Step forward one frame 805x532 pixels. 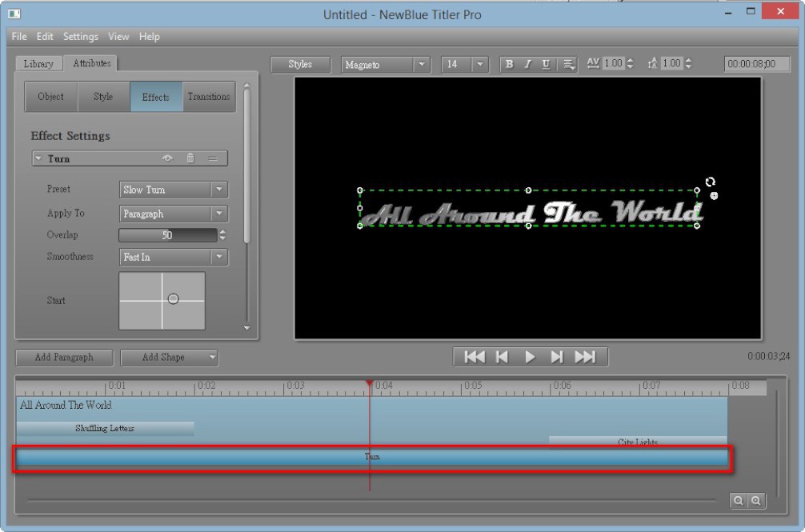pos(557,357)
